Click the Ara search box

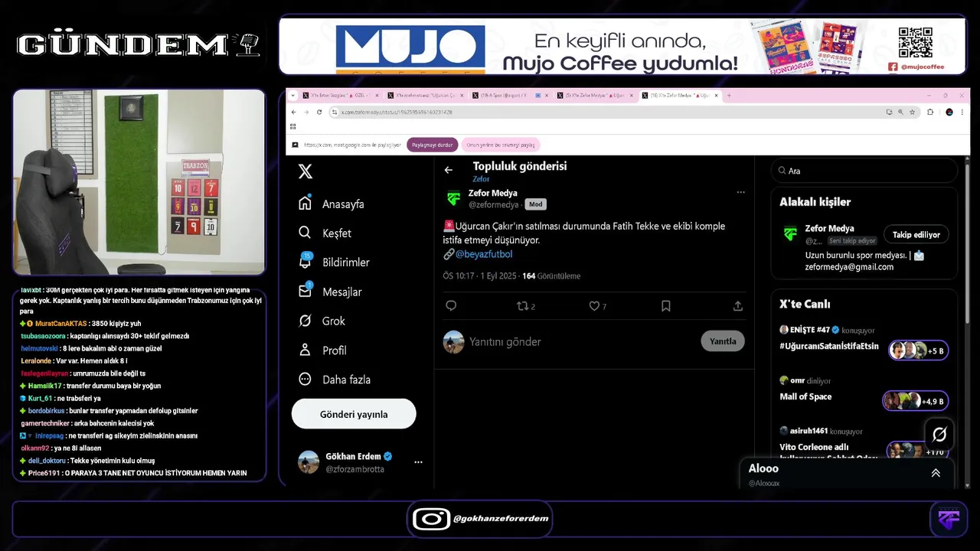click(864, 171)
